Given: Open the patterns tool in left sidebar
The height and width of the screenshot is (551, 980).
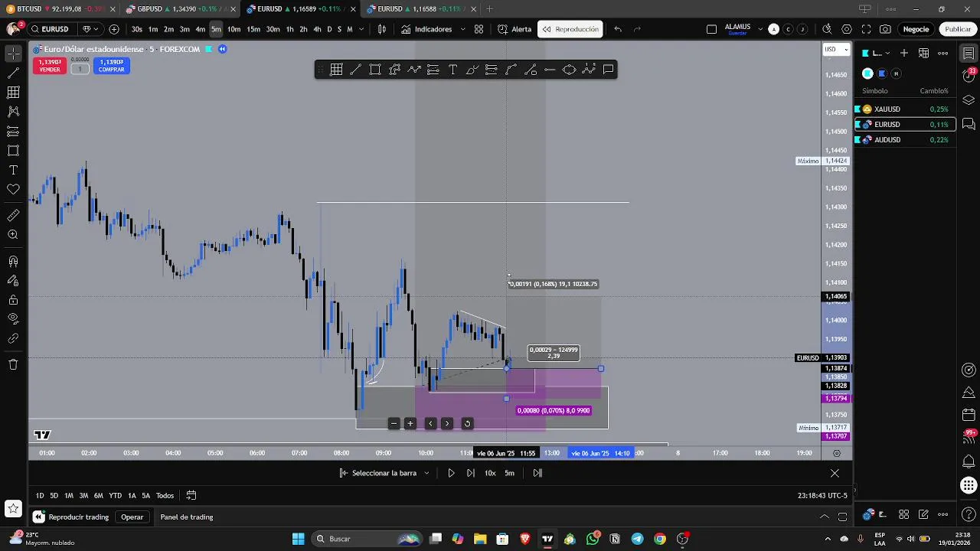Looking at the screenshot, I should click(x=13, y=112).
